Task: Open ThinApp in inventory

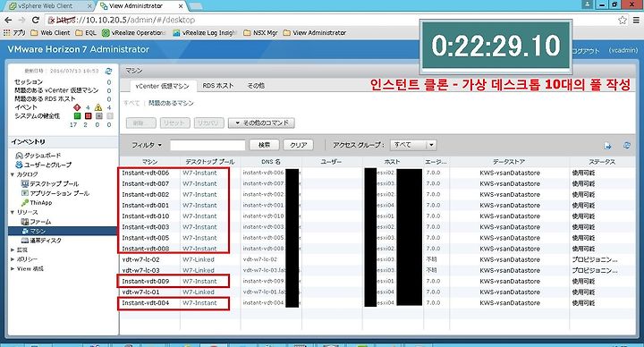Action: 37,203
